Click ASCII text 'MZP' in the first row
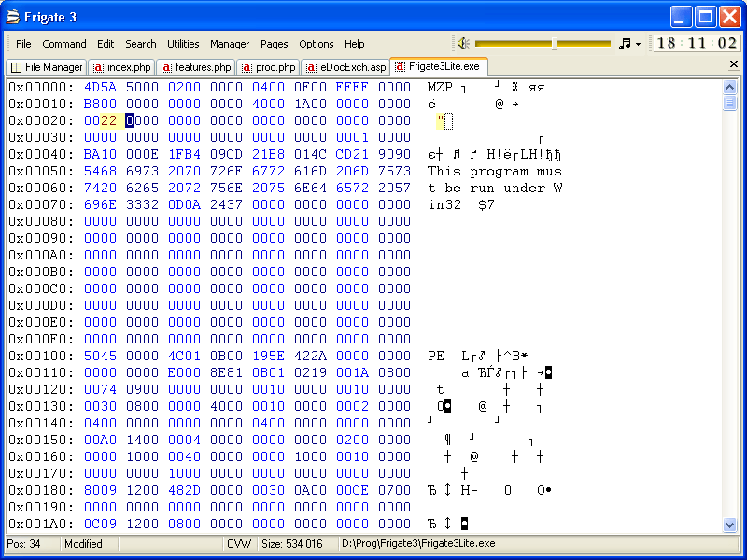 coord(440,87)
